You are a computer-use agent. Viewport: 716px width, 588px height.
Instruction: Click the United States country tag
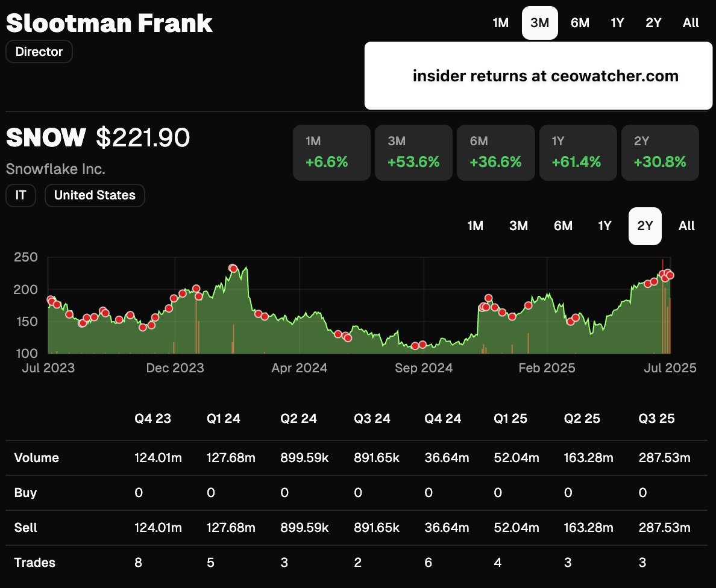95,195
